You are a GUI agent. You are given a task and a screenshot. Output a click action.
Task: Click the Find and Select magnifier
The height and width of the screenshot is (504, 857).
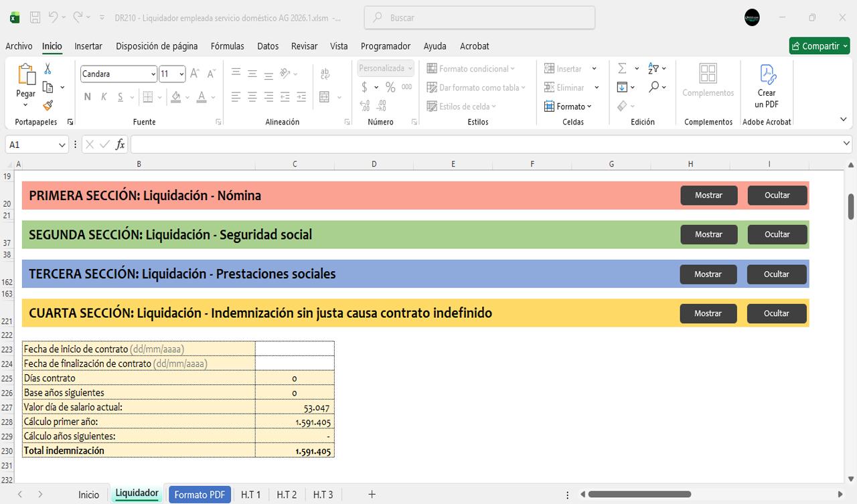click(654, 87)
